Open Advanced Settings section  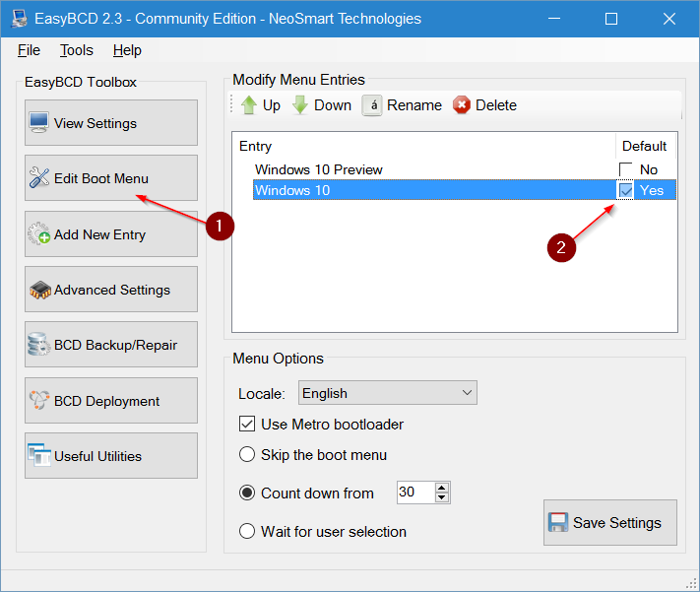[x=111, y=290]
